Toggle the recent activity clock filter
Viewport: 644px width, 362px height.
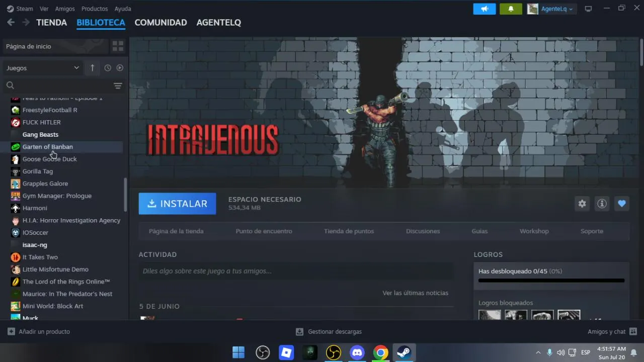108,68
